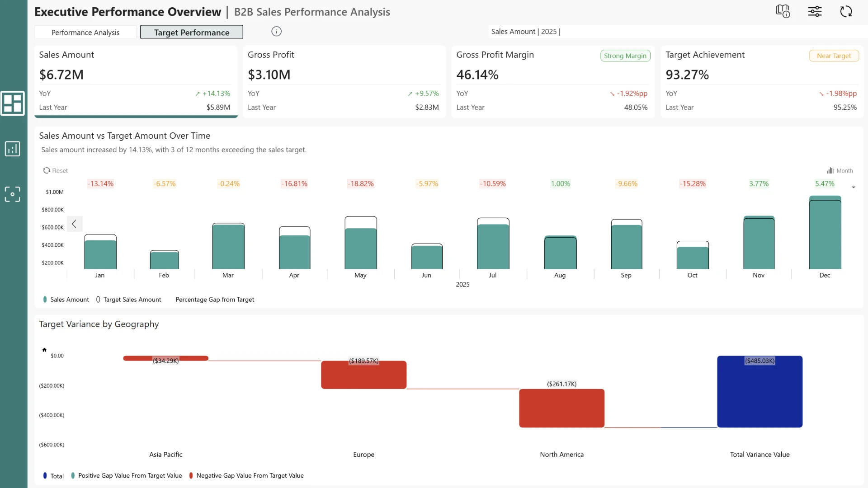Click the +9.57% Gross Profit YoY value
868x488 pixels.
427,94
